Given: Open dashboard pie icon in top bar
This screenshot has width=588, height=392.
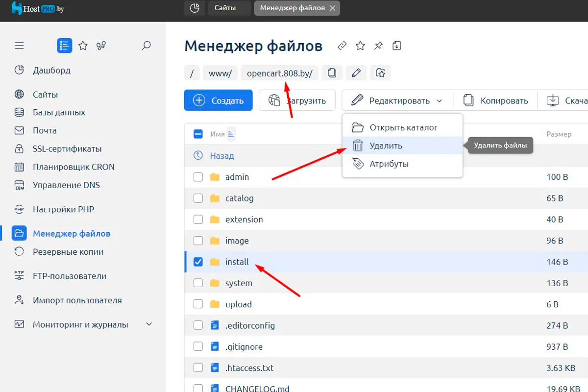Looking at the screenshot, I should tap(195, 8).
